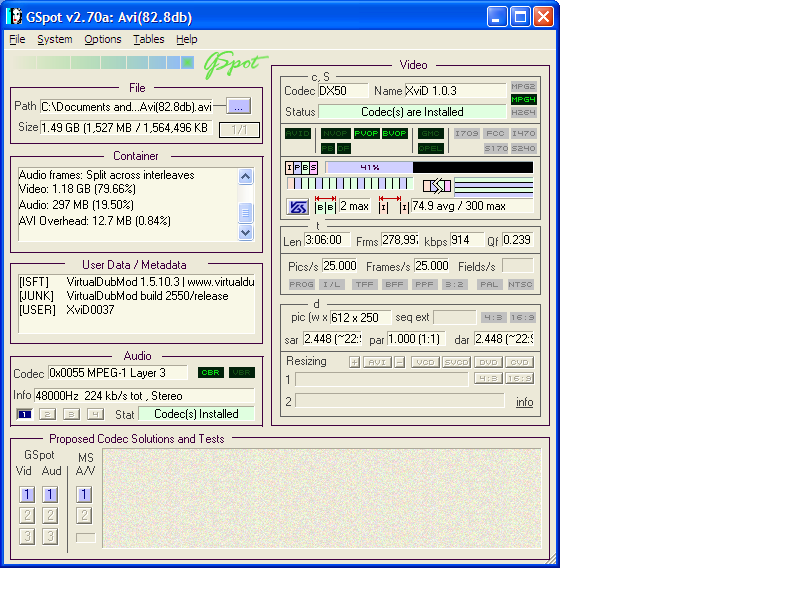Click the 1/1 file counter button
The width and height of the screenshot is (800, 600).
click(239, 130)
